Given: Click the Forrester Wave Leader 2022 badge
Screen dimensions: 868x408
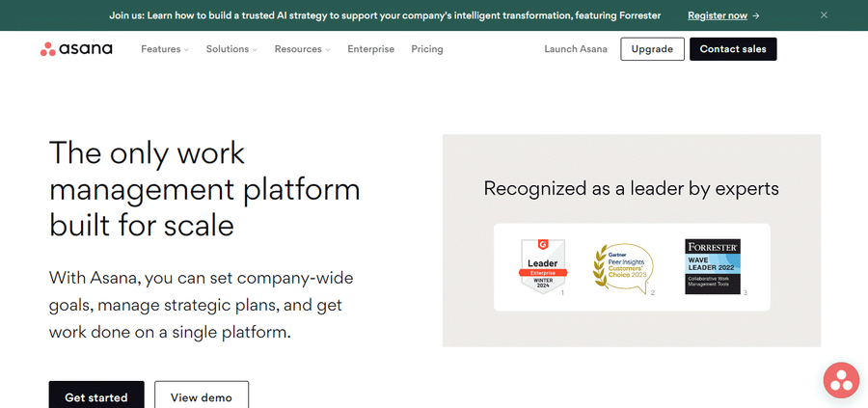Looking at the screenshot, I should coord(713,266).
